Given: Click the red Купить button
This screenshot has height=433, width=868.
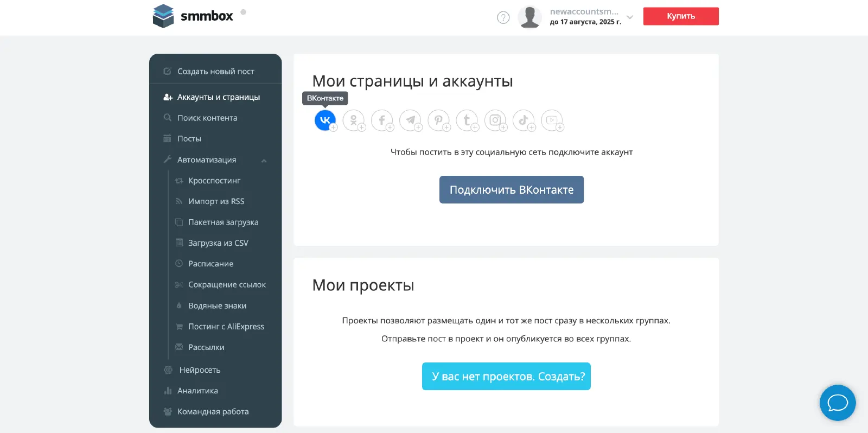Looking at the screenshot, I should (x=681, y=16).
